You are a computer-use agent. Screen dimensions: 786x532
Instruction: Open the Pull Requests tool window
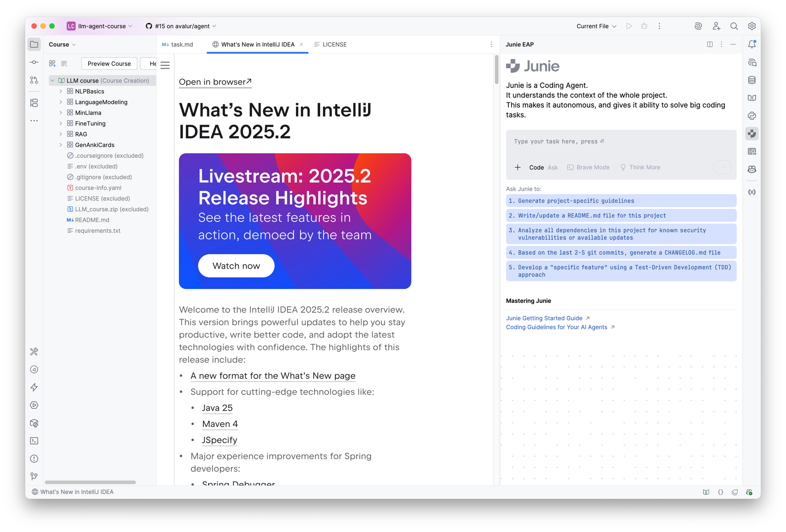pos(34,80)
